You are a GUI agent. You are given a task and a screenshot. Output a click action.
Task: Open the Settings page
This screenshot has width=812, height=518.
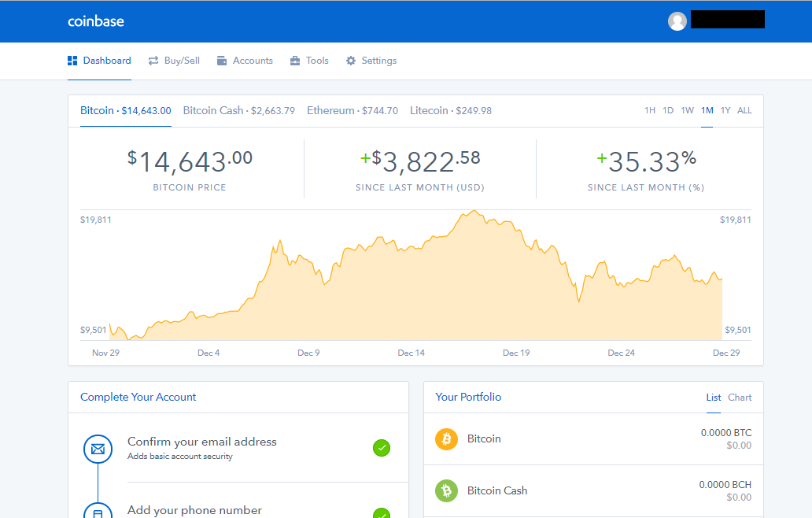(371, 61)
